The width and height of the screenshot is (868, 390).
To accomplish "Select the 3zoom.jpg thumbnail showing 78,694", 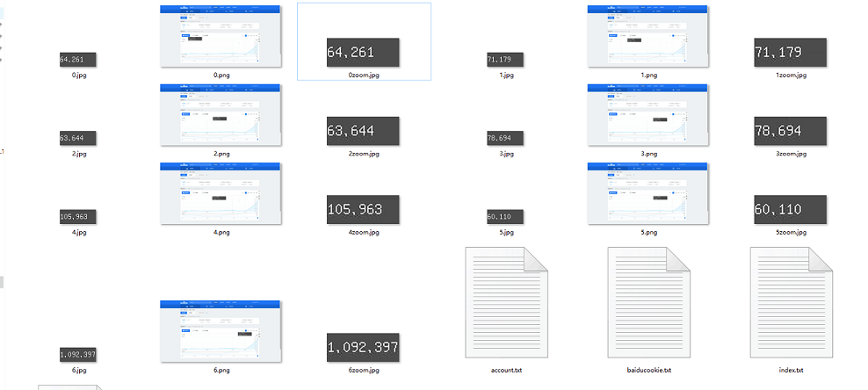I will click(790, 132).
